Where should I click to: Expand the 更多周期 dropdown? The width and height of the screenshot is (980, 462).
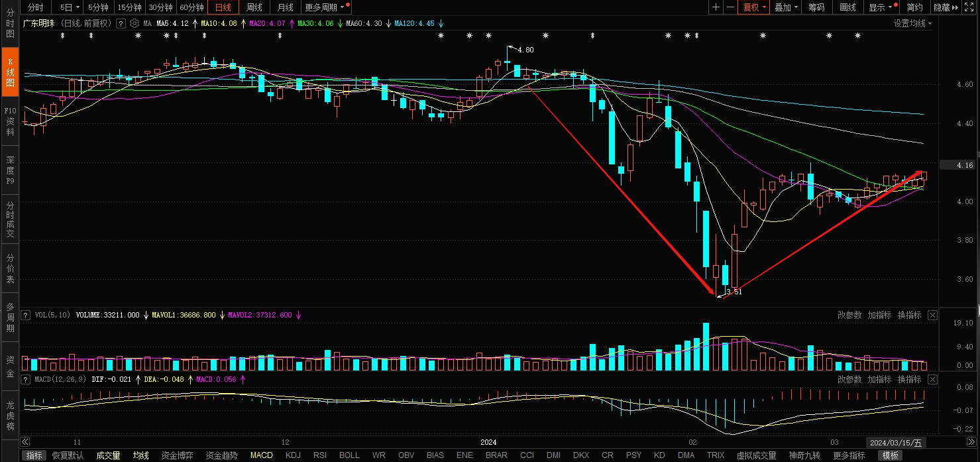(325, 7)
